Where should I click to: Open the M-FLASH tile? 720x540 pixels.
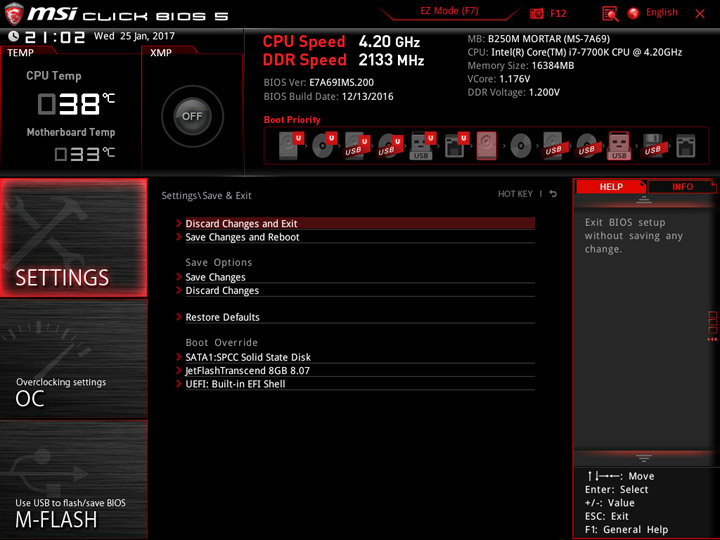(x=73, y=479)
